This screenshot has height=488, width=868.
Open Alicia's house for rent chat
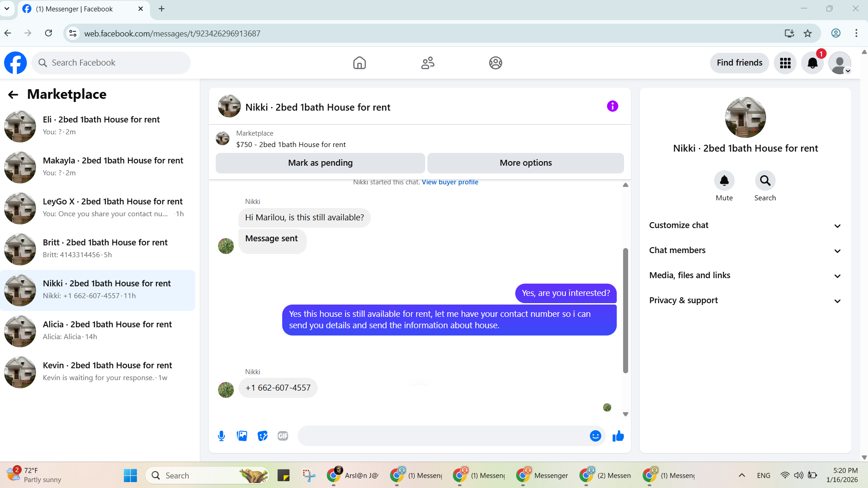click(98, 331)
